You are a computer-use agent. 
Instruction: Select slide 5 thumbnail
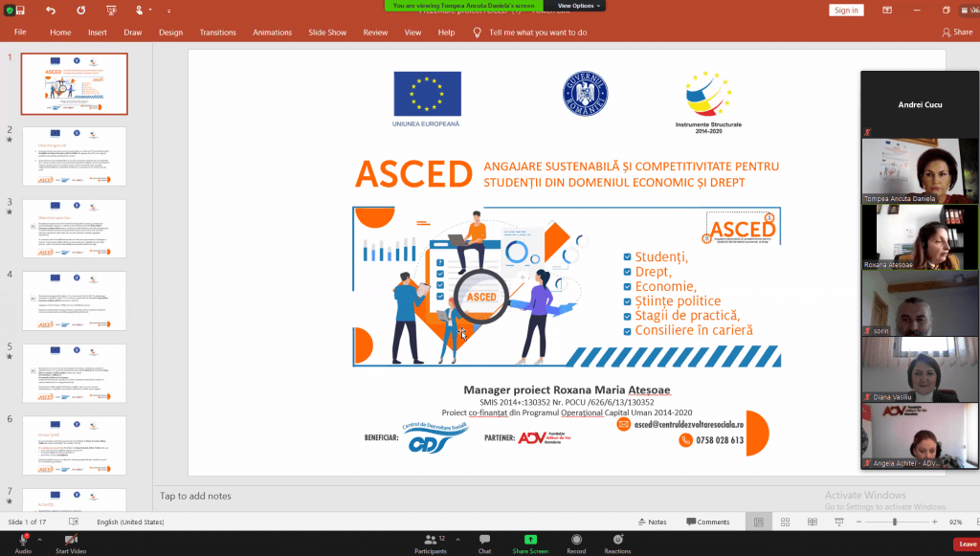coord(75,373)
